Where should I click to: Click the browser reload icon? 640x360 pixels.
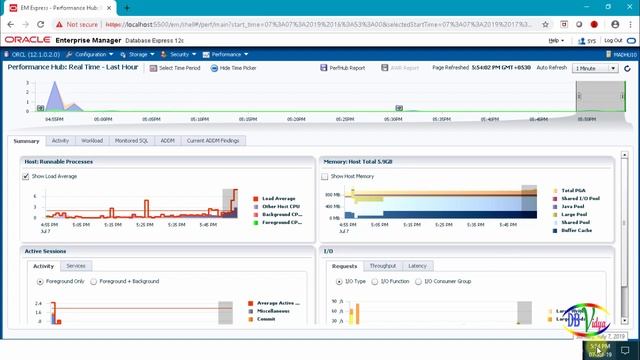pos(40,24)
